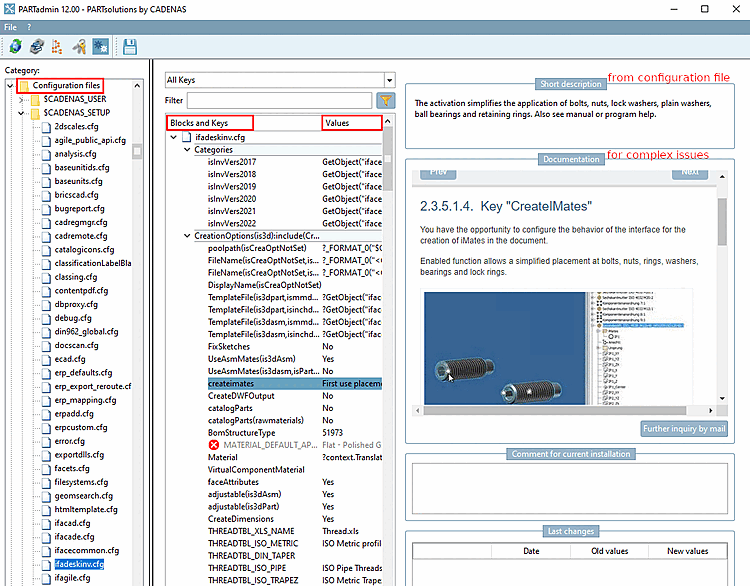Open the index administration drives icon
The height and width of the screenshot is (586, 750).
pos(36,46)
